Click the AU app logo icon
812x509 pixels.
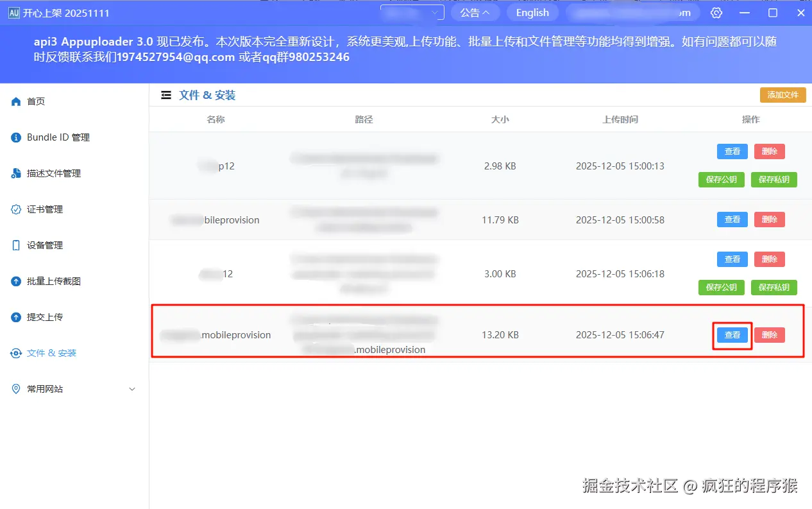pyautogui.click(x=13, y=13)
